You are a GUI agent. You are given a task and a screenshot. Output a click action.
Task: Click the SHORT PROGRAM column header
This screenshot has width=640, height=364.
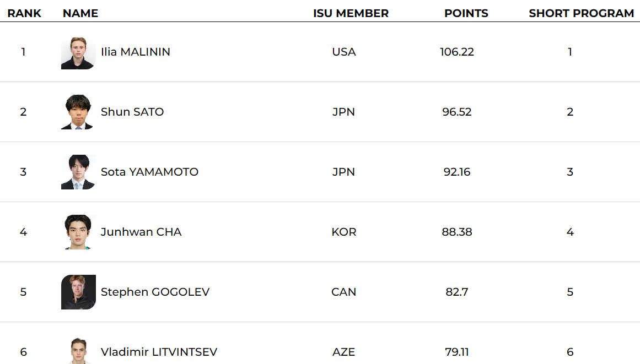[582, 13]
